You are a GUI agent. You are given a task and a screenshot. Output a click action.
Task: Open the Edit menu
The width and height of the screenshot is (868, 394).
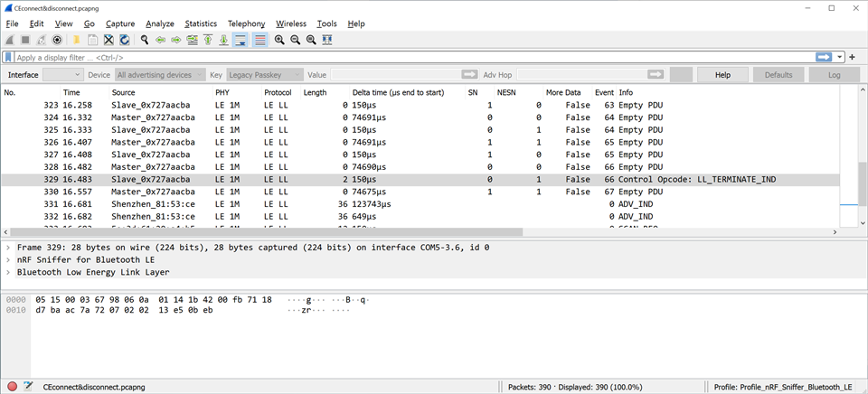36,23
